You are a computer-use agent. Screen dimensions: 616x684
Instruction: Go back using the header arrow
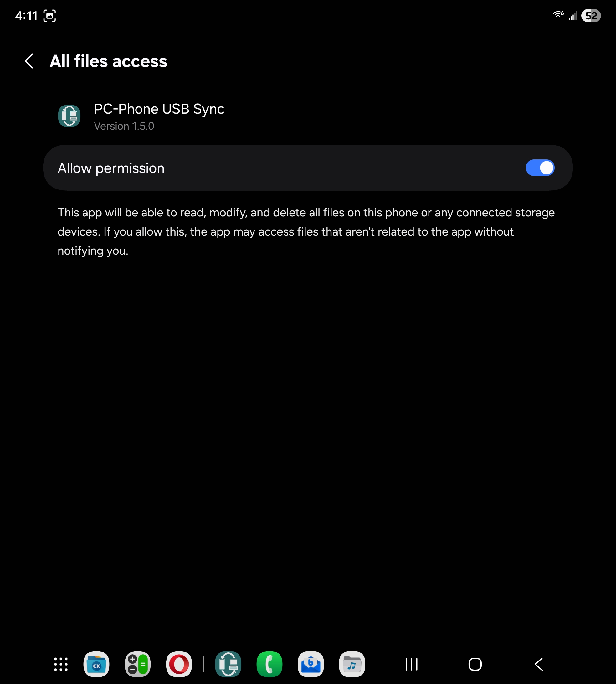pos(29,61)
